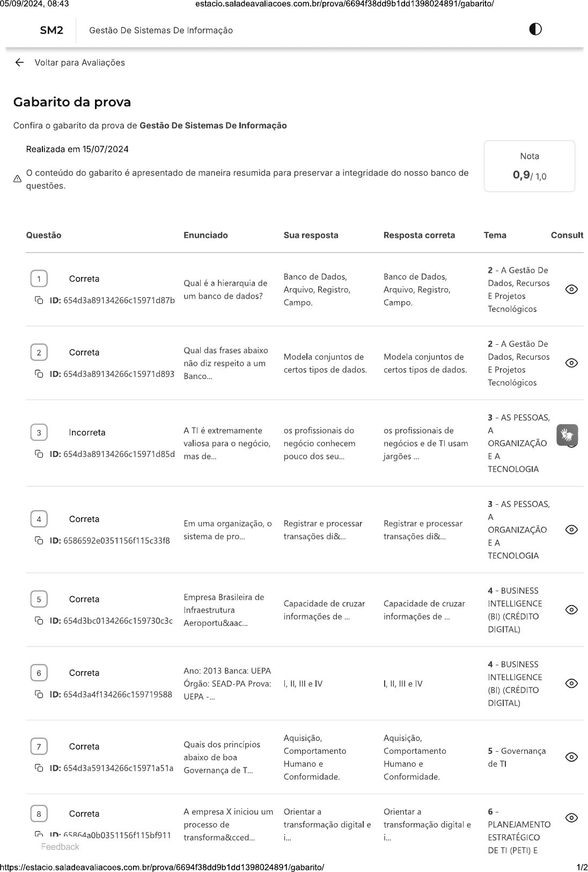The image size is (588, 872).
Task: Click the SM2 logo in the header
Action: pos(52,30)
